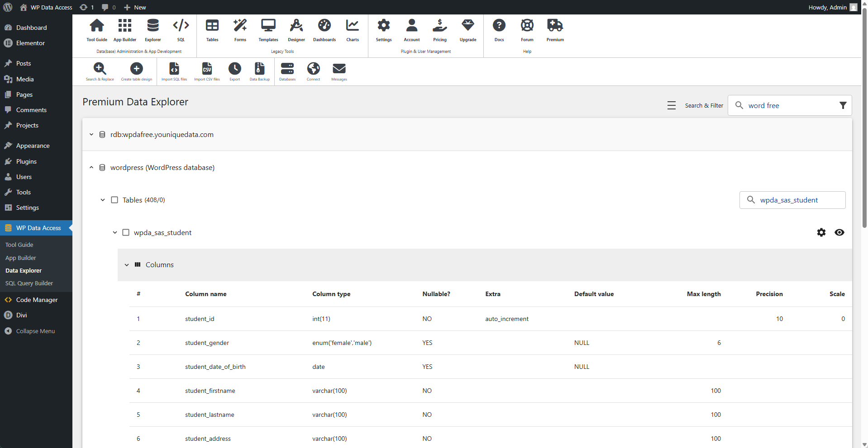Click the filter funnel icon
This screenshot has height=448, width=868.
pyautogui.click(x=843, y=105)
